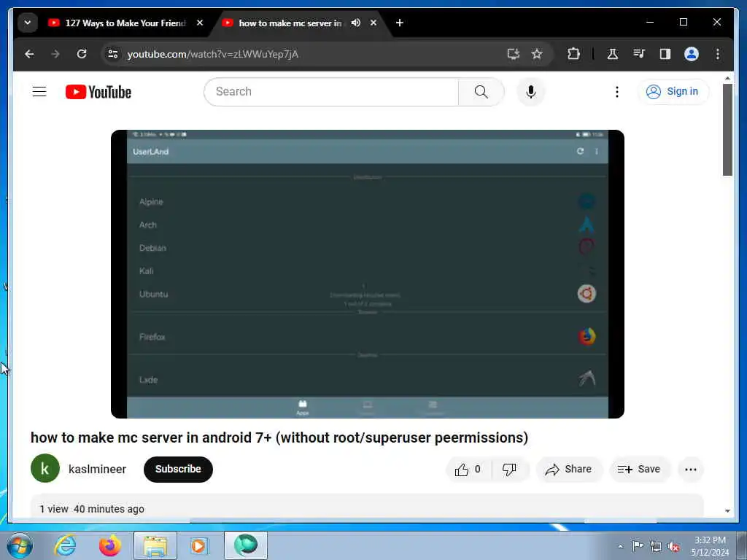Screen dimensions: 747x560
Task: Select the 'how to make mc server' tab
Action: pos(290,23)
